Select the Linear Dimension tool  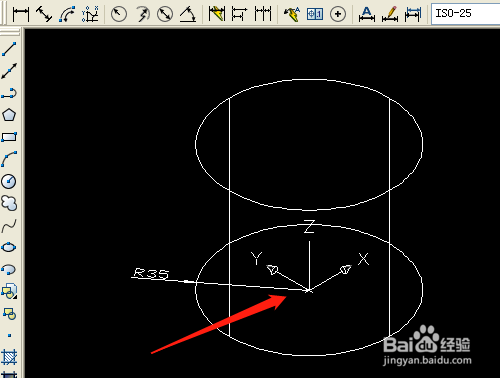[x=21, y=14]
